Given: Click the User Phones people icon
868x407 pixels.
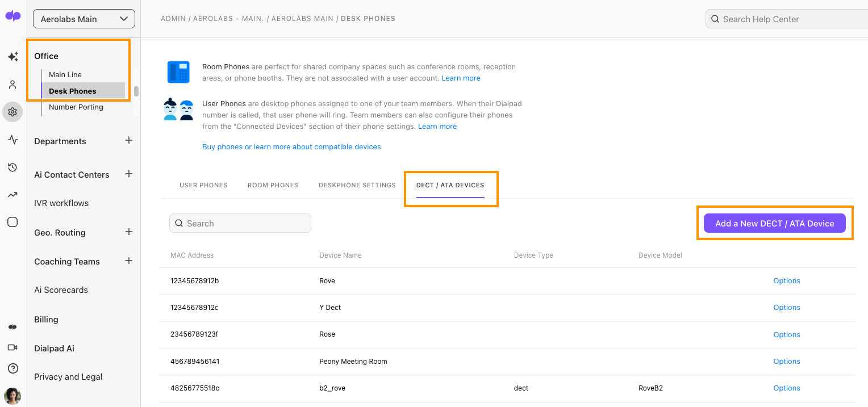Looking at the screenshot, I should [178, 110].
